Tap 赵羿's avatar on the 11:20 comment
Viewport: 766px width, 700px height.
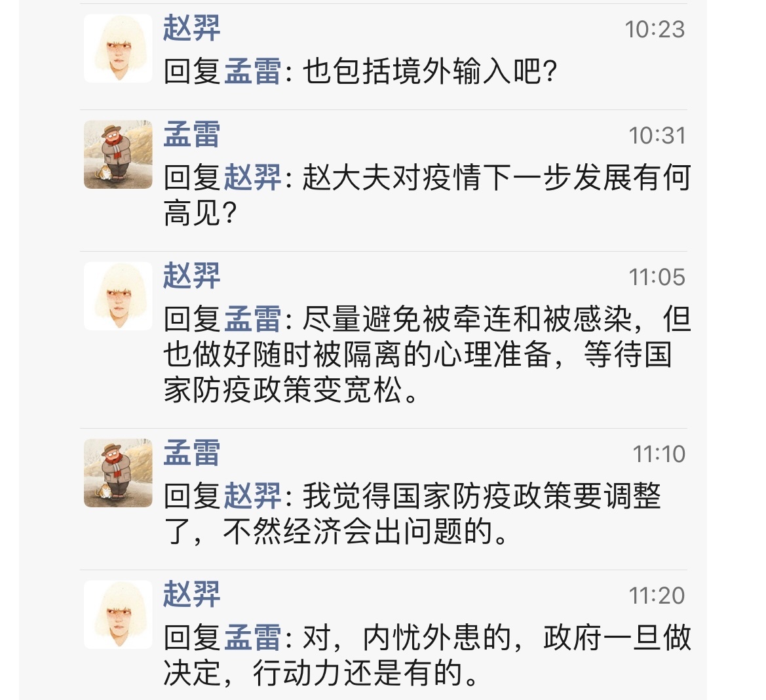[x=118, y=614]
